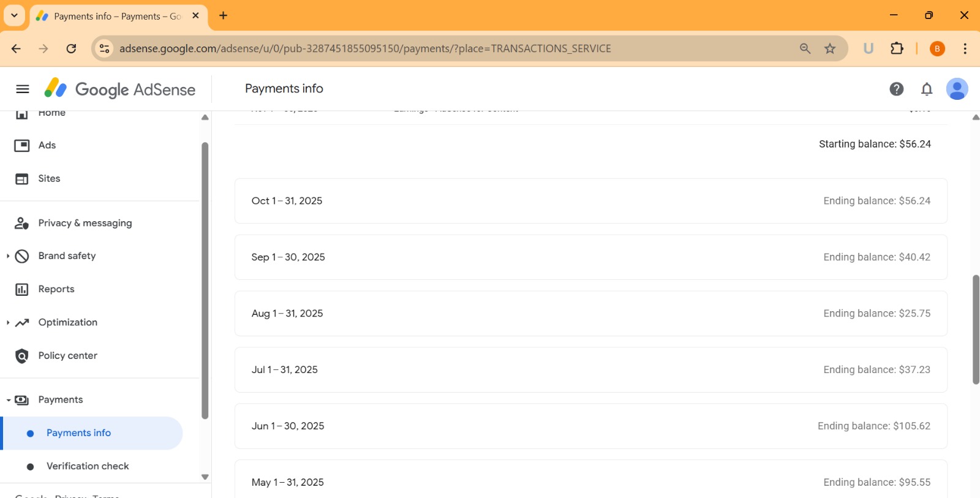
Task: Collapse the Payments section
Action: 8,400
